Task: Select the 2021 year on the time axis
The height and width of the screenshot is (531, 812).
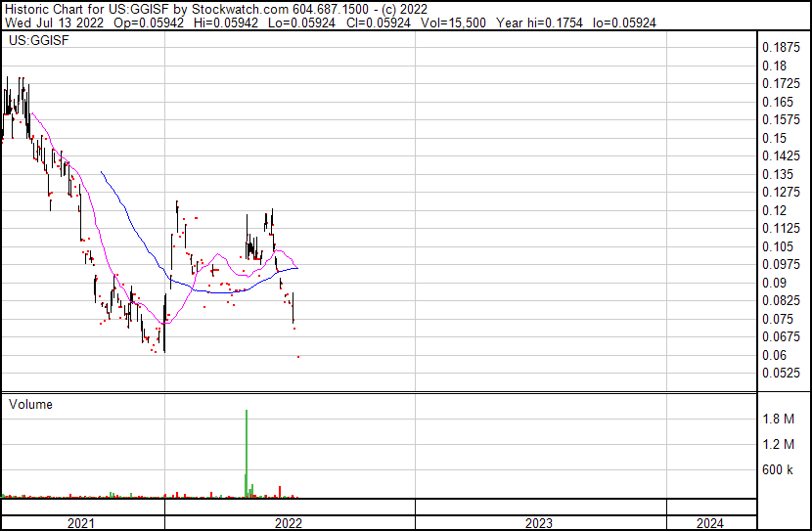Action: 81,523
